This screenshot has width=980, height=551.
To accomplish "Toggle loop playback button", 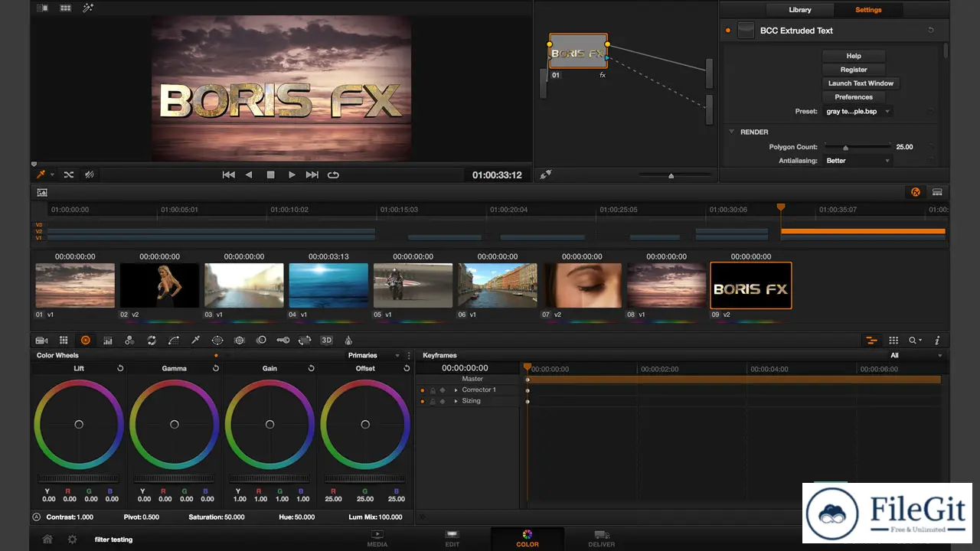I will (x=333, y=174).
